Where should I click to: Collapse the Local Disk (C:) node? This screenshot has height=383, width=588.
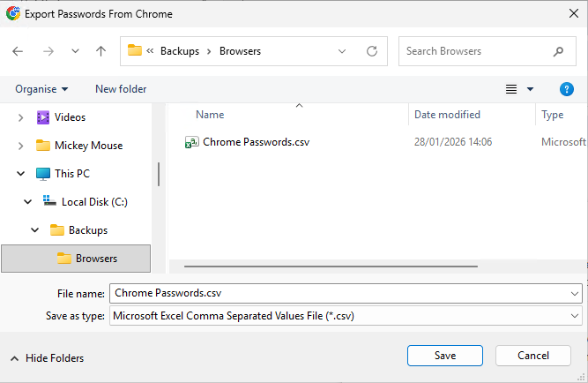(x=27, y=201)
